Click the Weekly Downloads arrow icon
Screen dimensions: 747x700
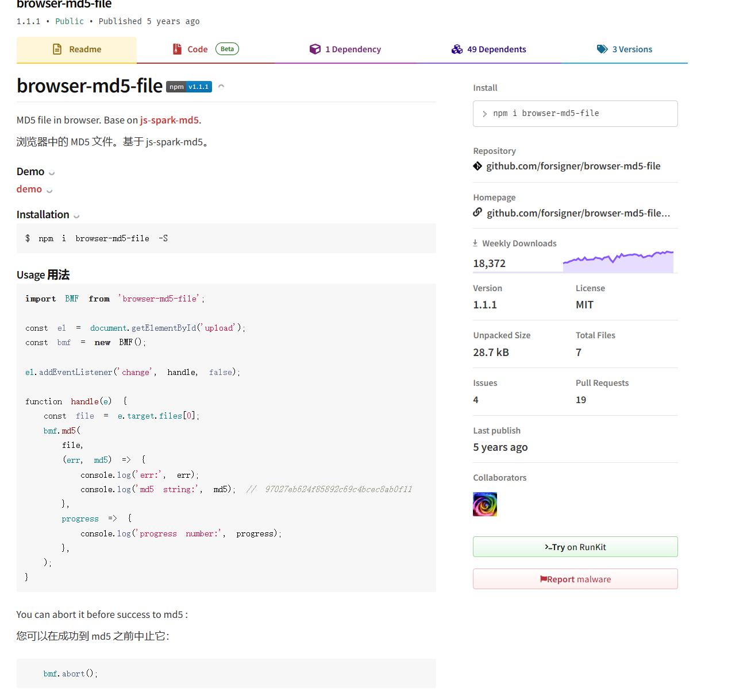tap(475, 243)
